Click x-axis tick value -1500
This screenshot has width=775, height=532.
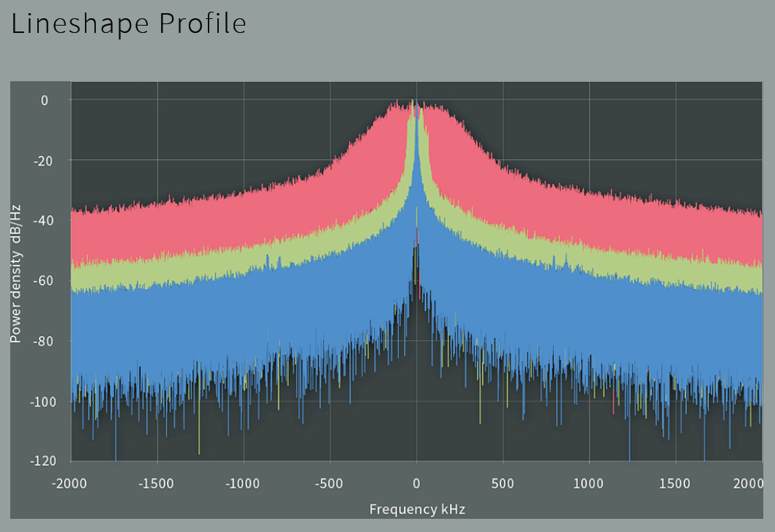click(156, 484)
